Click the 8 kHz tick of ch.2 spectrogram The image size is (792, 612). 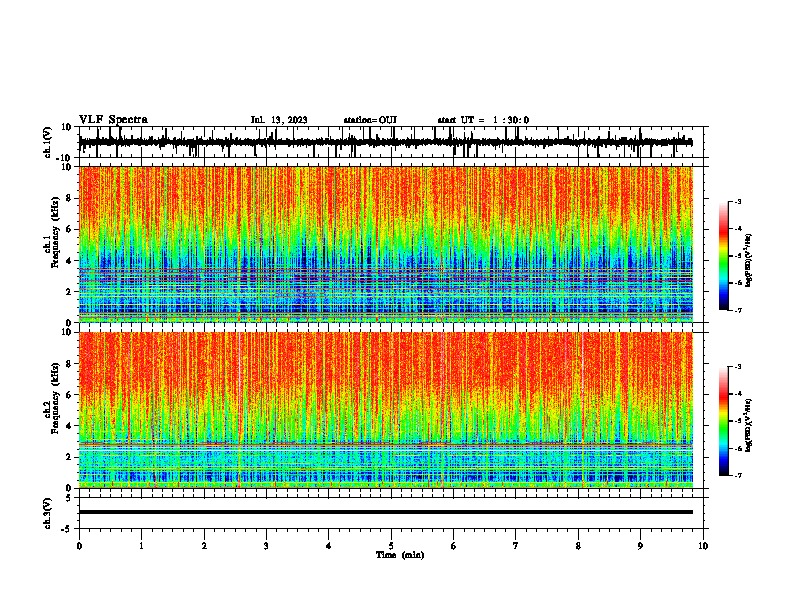point(70,364)
